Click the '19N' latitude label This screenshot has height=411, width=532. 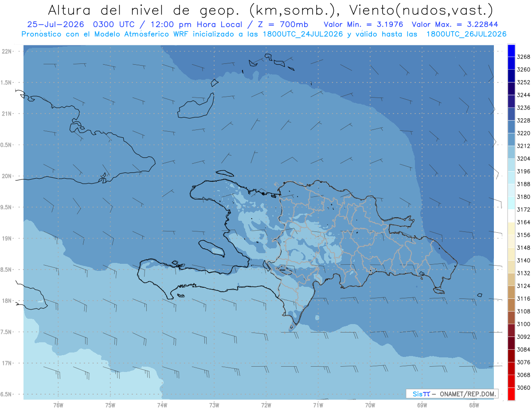click(8, 239)
